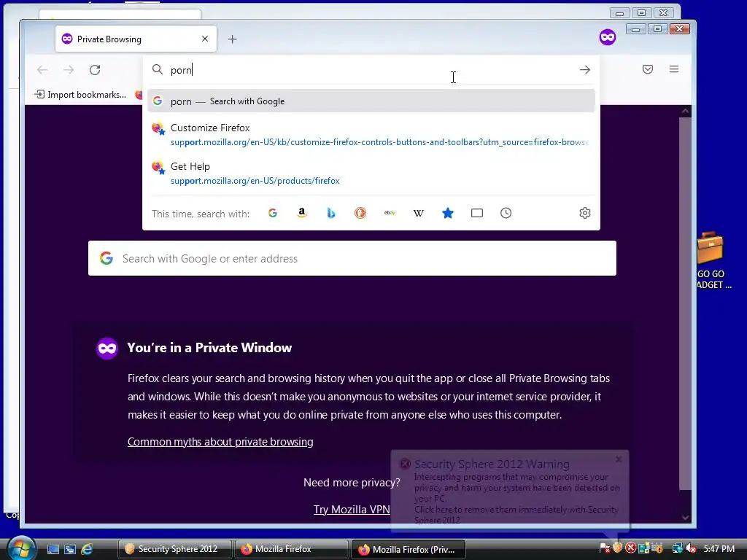Screen dimensions: 747x560
Task: Click the Security Sphere shield tray icon
Action: [x=617, y=548]
